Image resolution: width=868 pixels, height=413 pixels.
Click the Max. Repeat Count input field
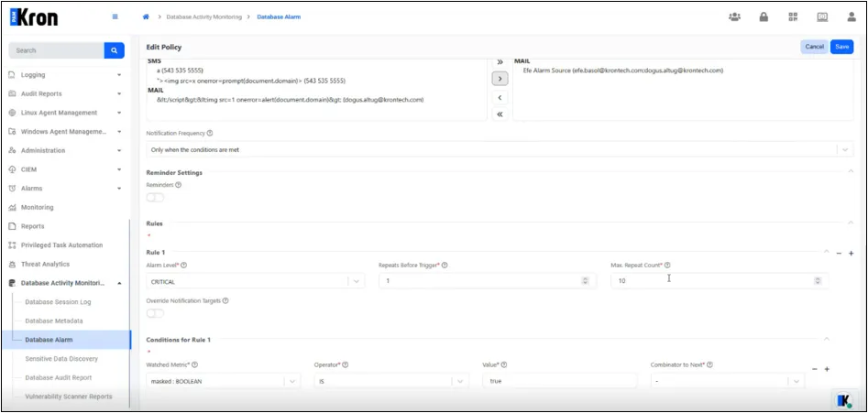click(720, 281)
